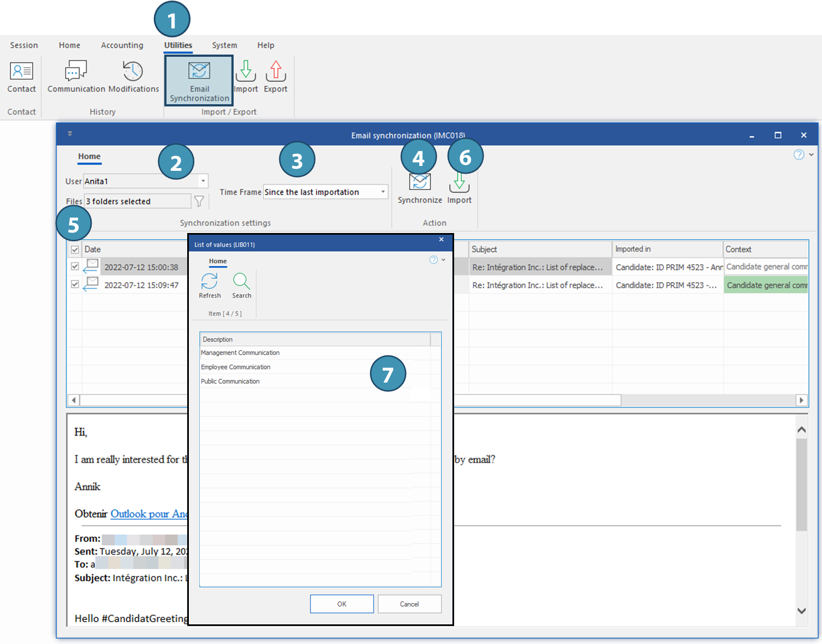This screenshot has height=644, width=822.
Task: Click OK in the List of values dialog
Action: click(342, 604)
